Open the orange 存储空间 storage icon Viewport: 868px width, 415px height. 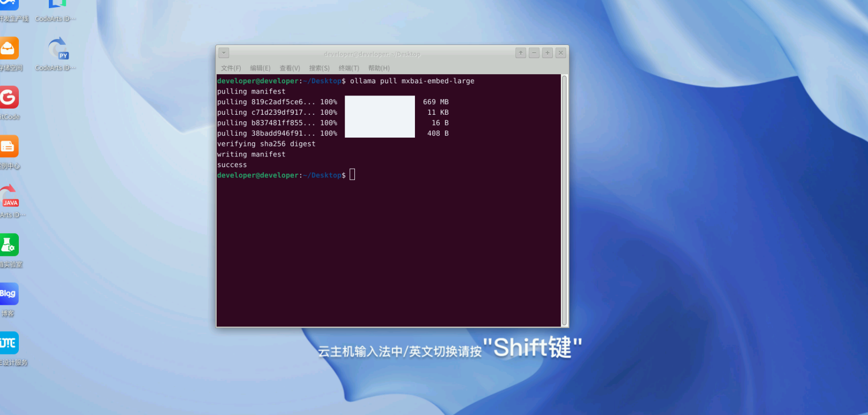point(9,48)
